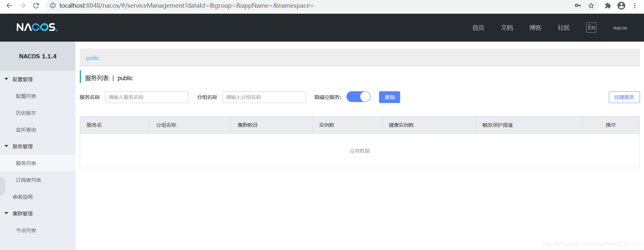The width and height of the screenshot is (644, 250).
Task: Select the public namespace tab
Action: [x=93, y=58]
